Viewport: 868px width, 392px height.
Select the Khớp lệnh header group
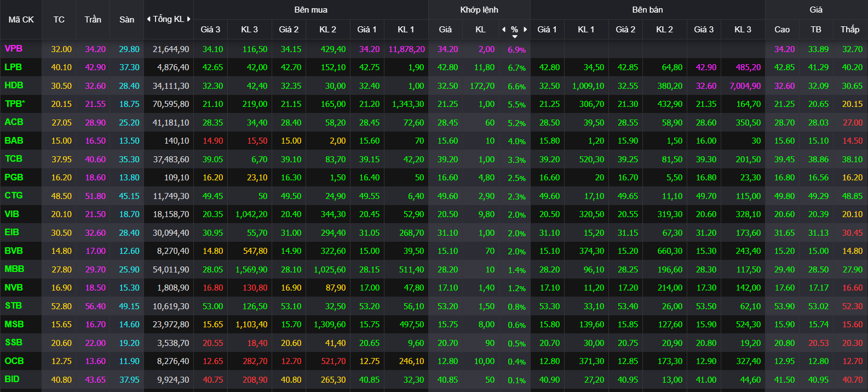479,10
